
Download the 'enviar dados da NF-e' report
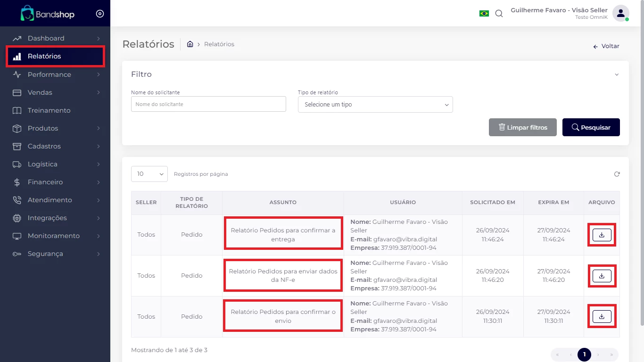[x=602, y=276]
